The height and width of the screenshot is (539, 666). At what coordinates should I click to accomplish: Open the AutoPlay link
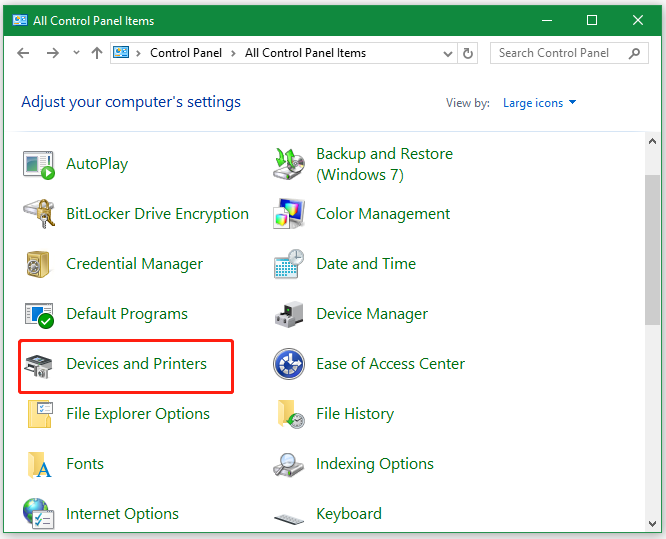[x=97, y=164]
